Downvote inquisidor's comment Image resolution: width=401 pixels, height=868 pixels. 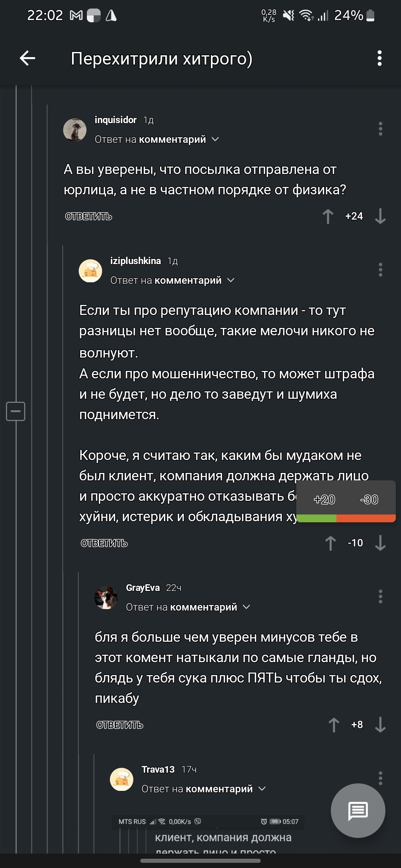(x=380, y=216)
